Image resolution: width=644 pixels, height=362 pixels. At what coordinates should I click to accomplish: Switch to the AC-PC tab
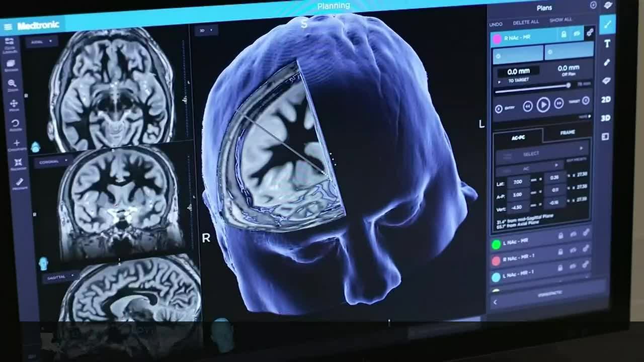tap(518, 137)
